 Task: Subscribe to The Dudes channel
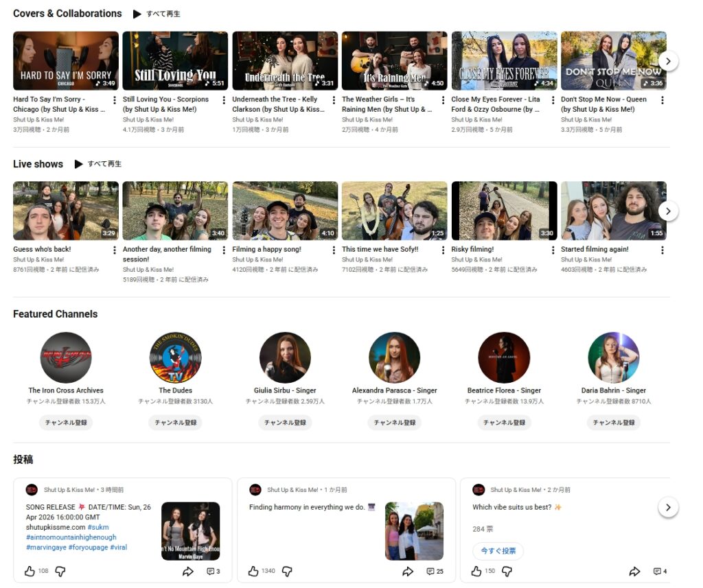(x=175, y=423)
